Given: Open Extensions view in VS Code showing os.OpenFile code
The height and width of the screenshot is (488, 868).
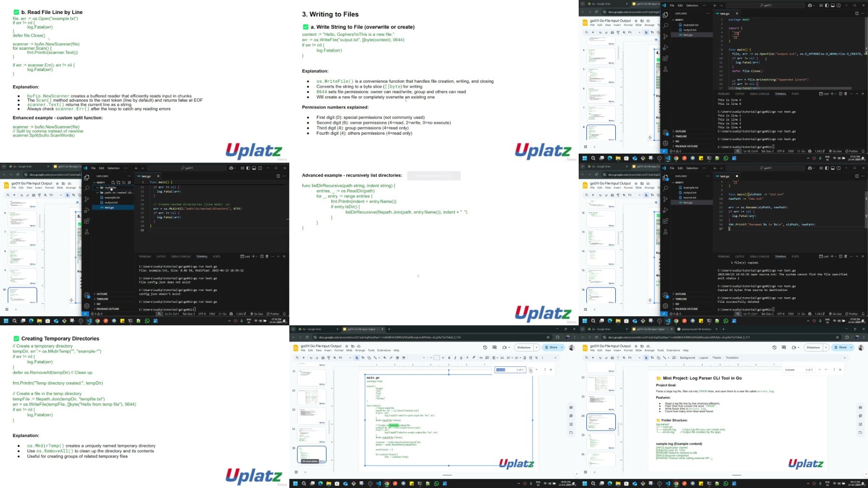Looking at the screenshot, I should coord(665,58).
